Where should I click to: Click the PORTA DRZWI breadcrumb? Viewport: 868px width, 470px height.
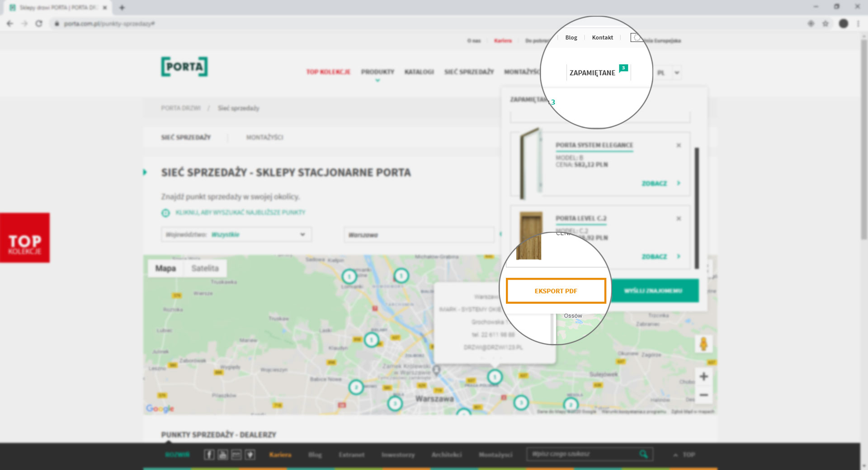pyautogui.click(x=180, y=108)
